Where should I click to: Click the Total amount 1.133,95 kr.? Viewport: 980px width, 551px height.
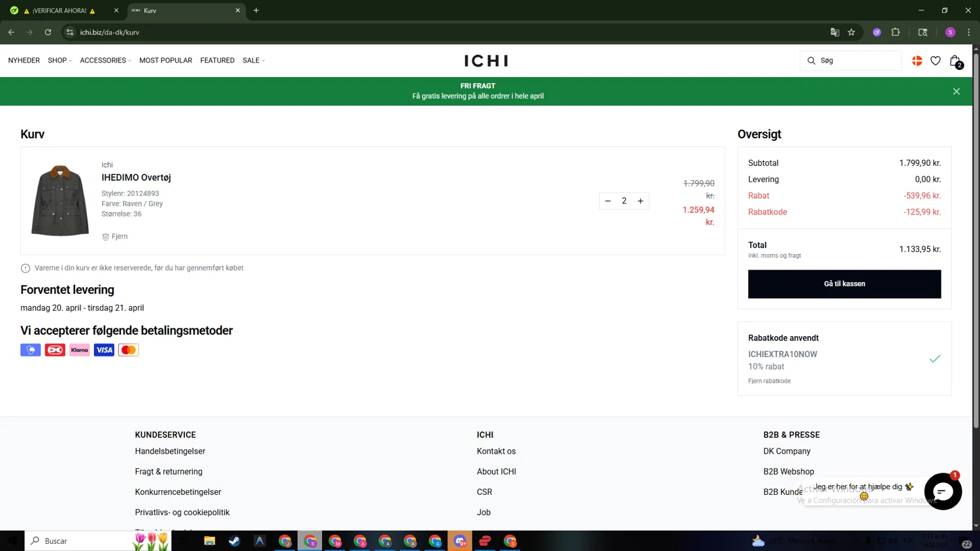pos(920,249)
